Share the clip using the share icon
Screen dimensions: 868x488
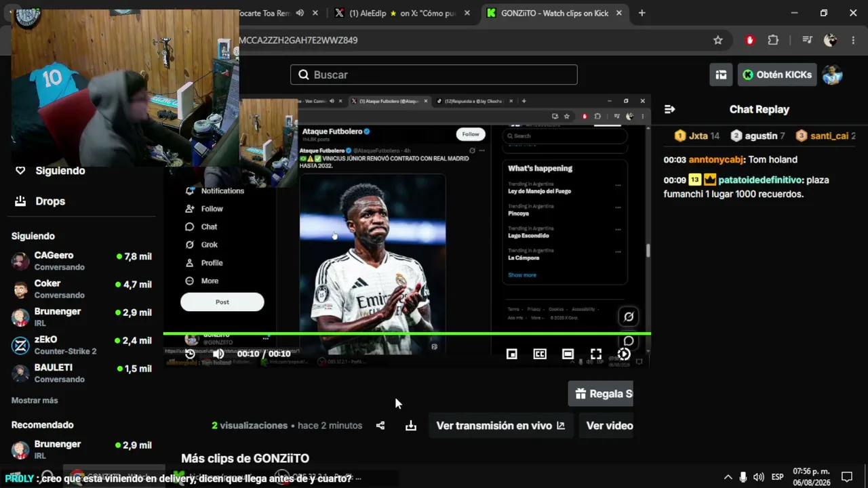tap(380, 426)
